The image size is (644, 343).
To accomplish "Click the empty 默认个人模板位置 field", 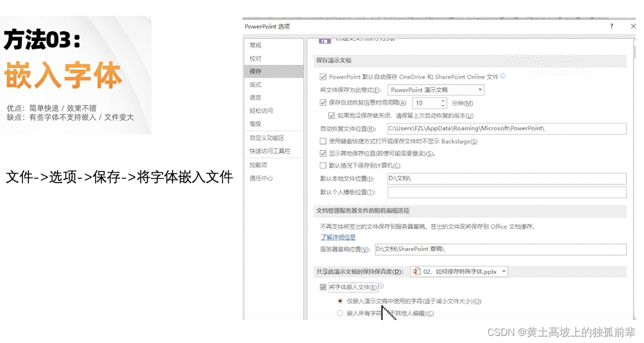I will coord(507,192).
